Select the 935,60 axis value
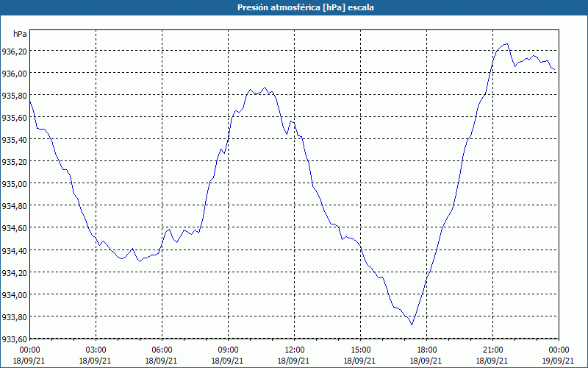588x368 pixels. pos(14,118)
